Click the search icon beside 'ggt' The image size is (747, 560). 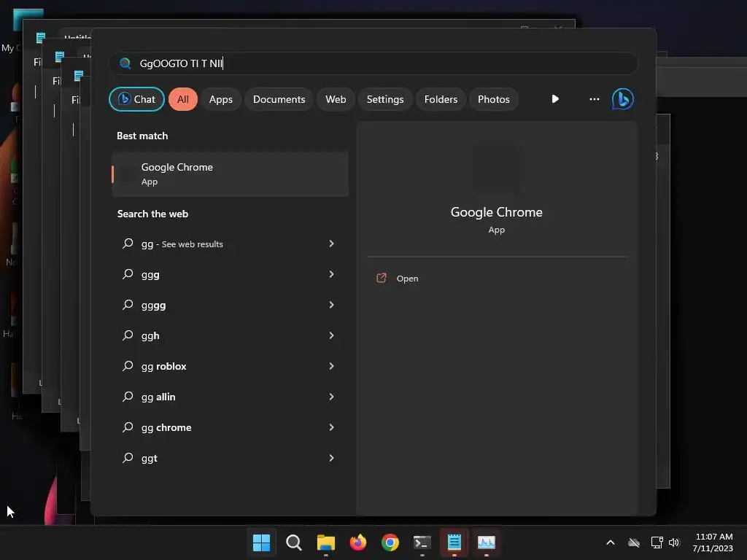click(x=128, y=458)
